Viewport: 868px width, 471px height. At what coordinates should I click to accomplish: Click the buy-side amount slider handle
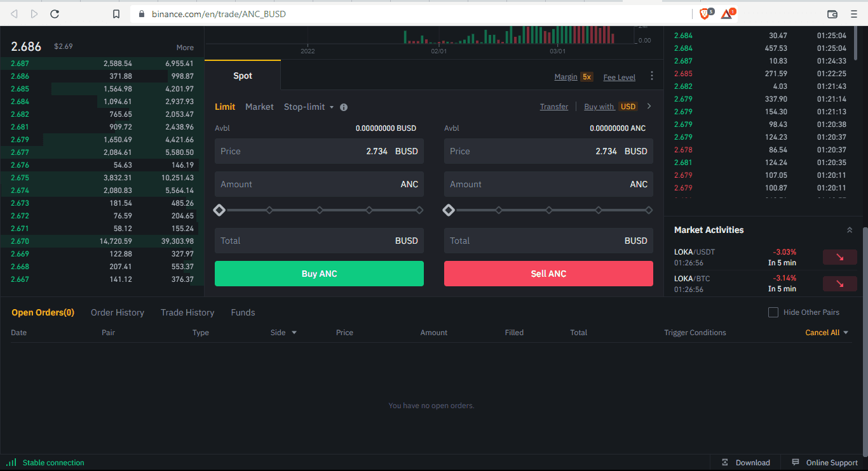(x=219, y=210)
